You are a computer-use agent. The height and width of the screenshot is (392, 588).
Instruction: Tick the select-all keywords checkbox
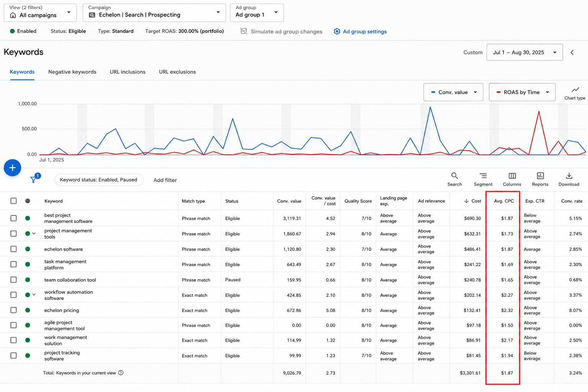[x=13, y=201]
